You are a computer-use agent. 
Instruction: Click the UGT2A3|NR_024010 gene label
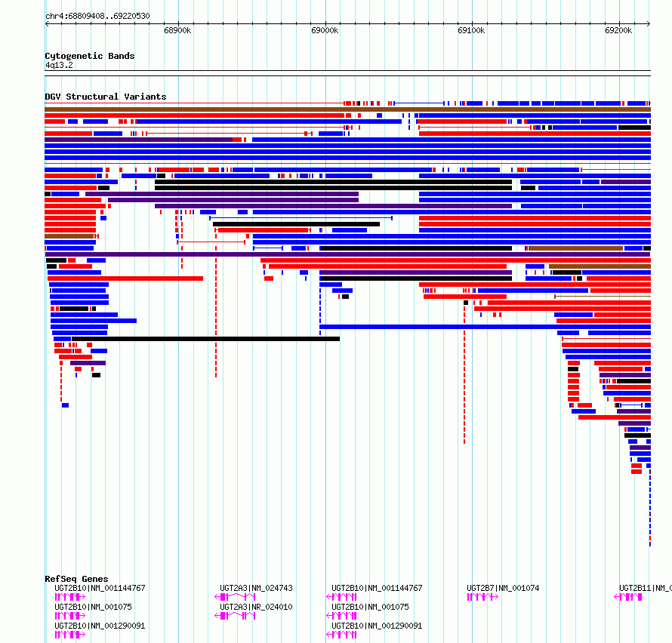[256, 607]
